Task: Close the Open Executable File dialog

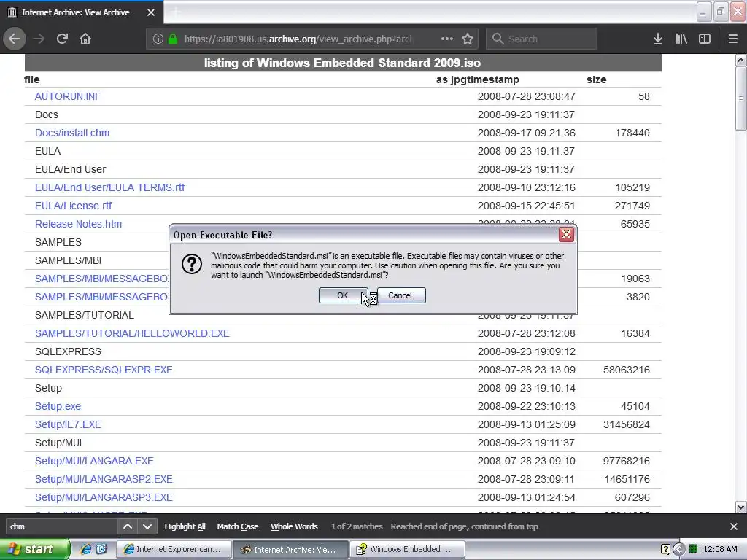Action: (566, 234)
